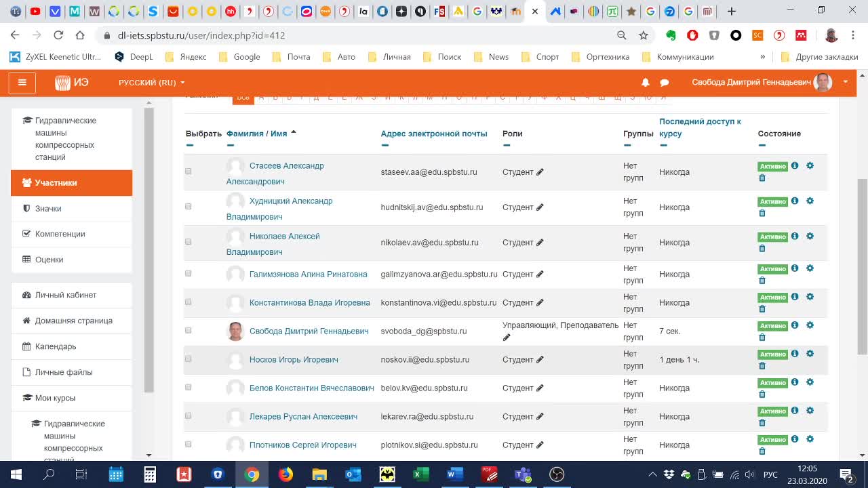Select checkbox for Галимзянова Алина
Screen dimensions: 868x488
(x=189, y=274)
